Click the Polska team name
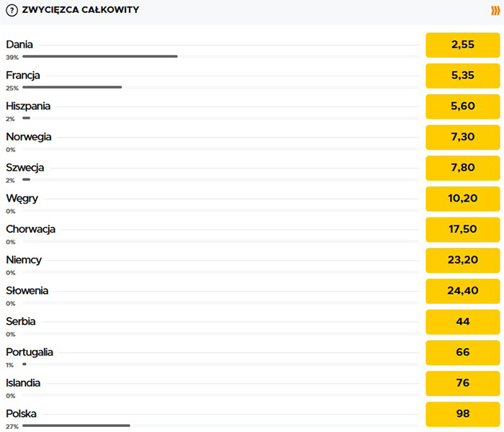The width and height of the screenshot is (504, 432). [x=22, y=413]
